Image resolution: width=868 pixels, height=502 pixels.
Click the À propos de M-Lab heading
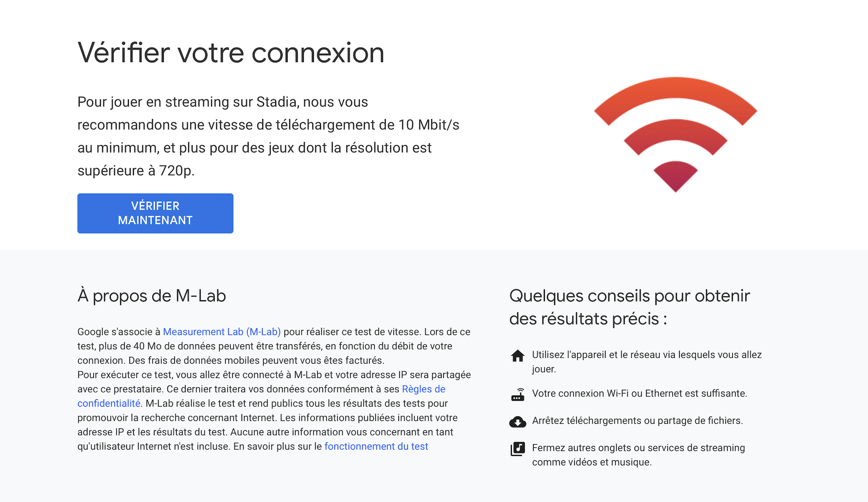pos(151,296)
